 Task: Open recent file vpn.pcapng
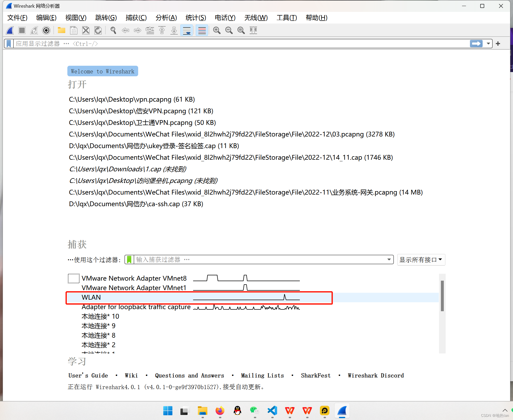pos(132,100)
